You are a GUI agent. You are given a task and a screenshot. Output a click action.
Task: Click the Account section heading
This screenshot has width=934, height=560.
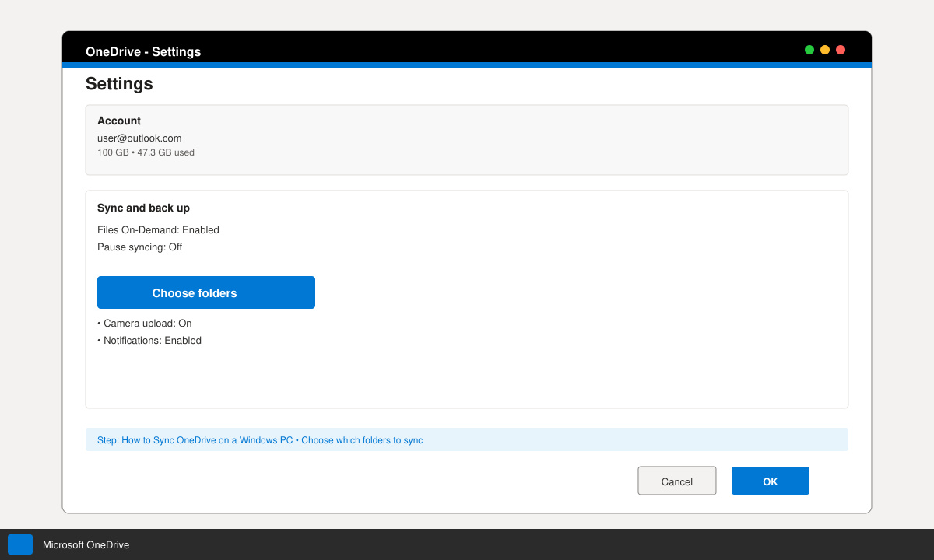(119, 121)
